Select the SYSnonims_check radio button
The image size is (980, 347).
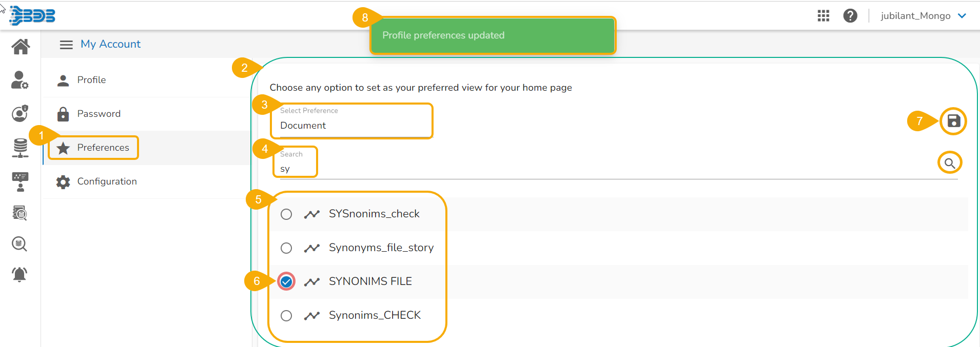[x=286, y=214]
